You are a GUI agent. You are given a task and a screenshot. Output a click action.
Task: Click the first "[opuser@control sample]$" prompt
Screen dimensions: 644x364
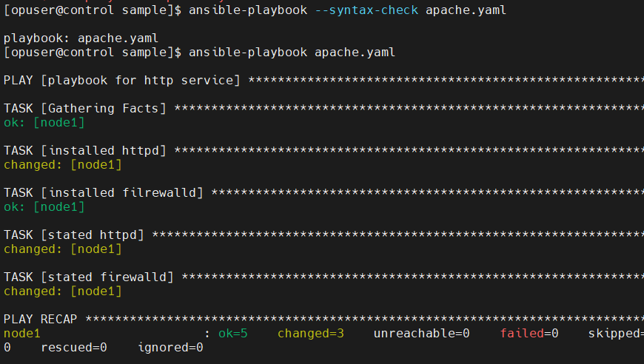point(93,10)
